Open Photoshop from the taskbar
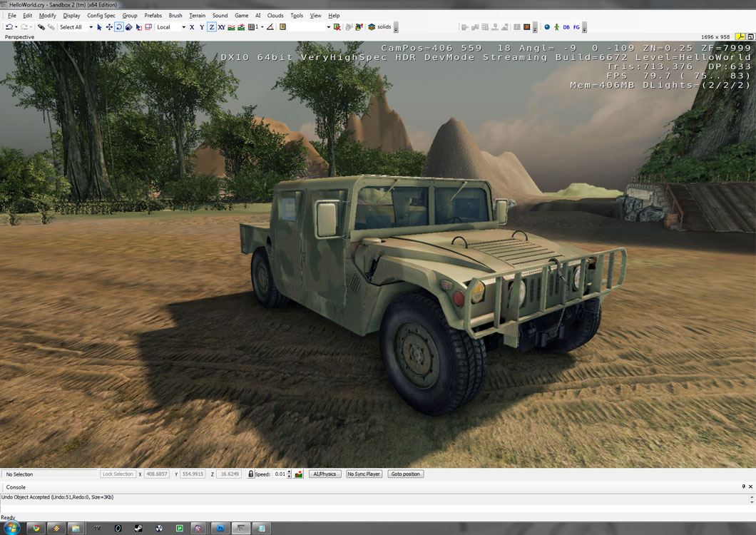 pos(220,529)
